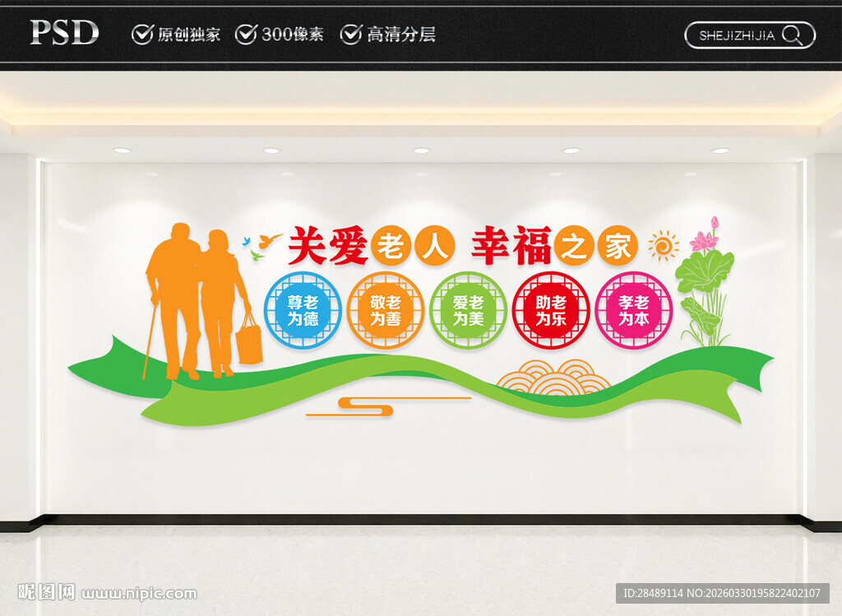Click the orange circle 敬老为善

(386, 310)
